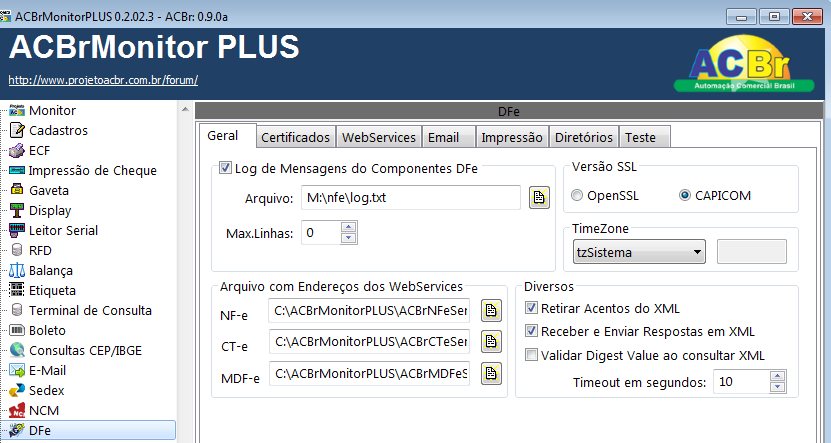
Task: Click the Max.Linhas number field
Action: pyautogui.click(x=322, y=233)
